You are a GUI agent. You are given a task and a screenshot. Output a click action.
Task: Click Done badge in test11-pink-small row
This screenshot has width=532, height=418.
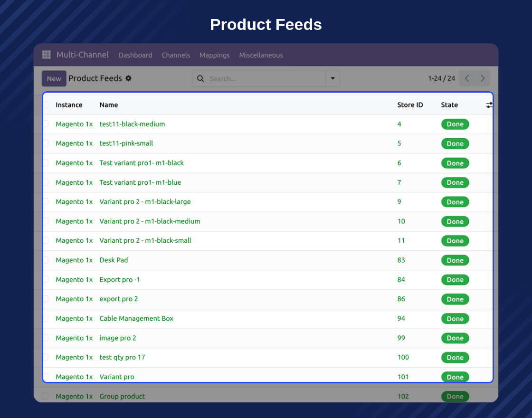pyautogui.click(x=455, y=143)
